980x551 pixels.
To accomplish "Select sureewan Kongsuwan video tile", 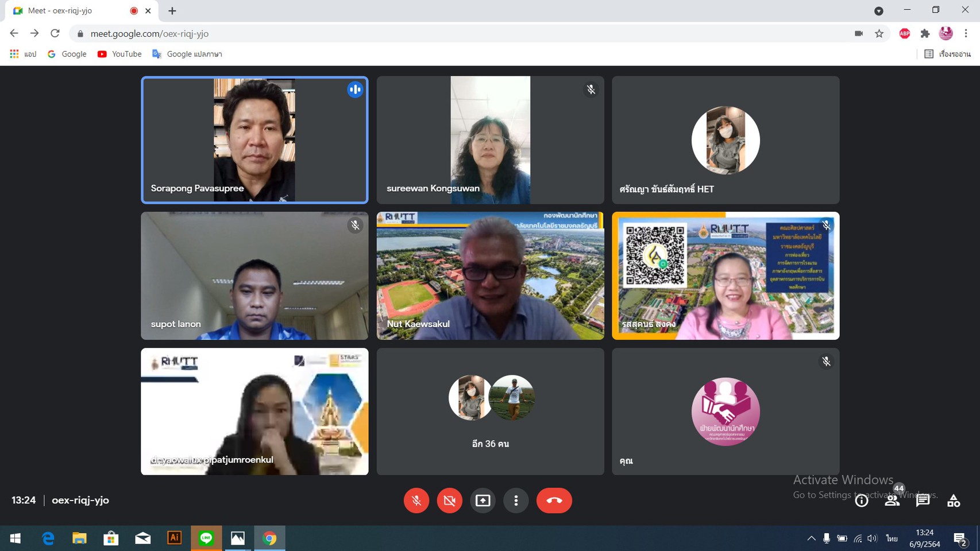I will 490,140.
